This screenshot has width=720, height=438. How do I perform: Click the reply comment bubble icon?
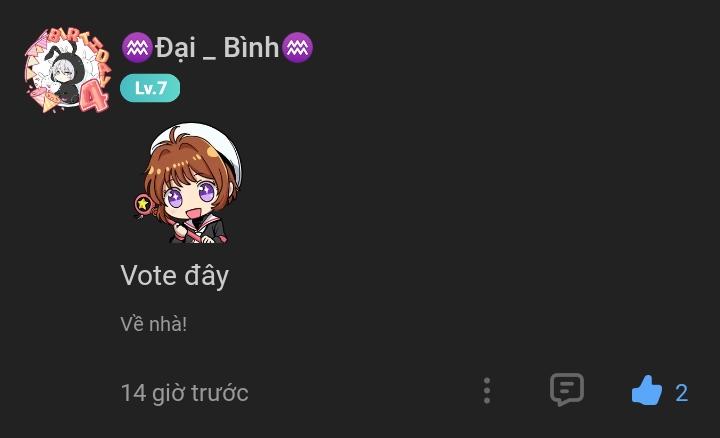click(x=567, y=390)
